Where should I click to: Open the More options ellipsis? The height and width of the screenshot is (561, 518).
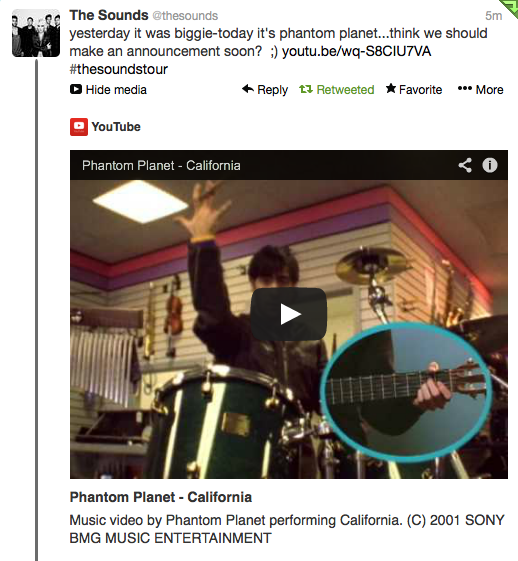[x=465, y=88]
